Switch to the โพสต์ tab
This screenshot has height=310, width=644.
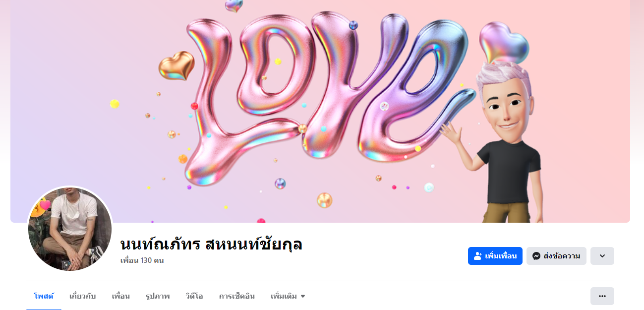44,296
